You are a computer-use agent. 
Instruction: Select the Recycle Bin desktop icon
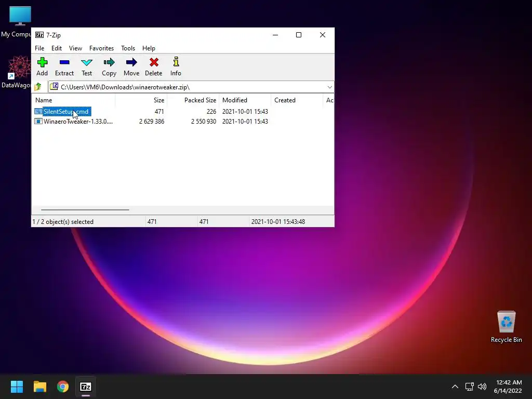506,327
